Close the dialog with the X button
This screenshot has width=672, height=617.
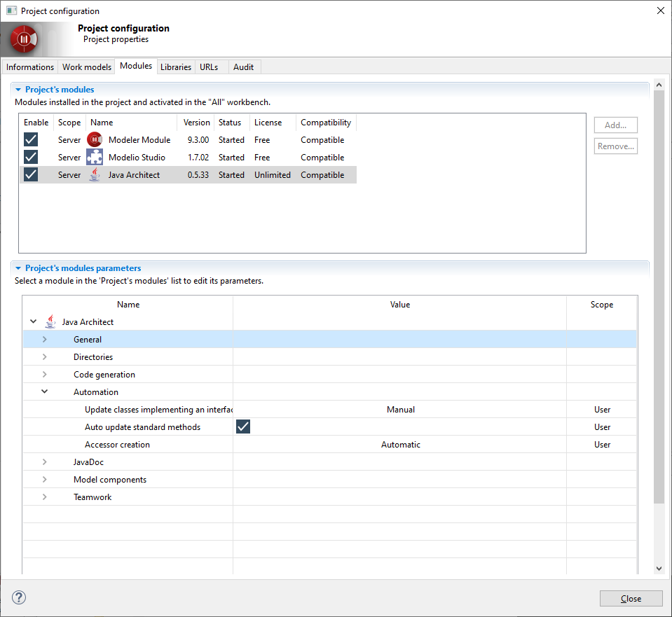(660, 11)
